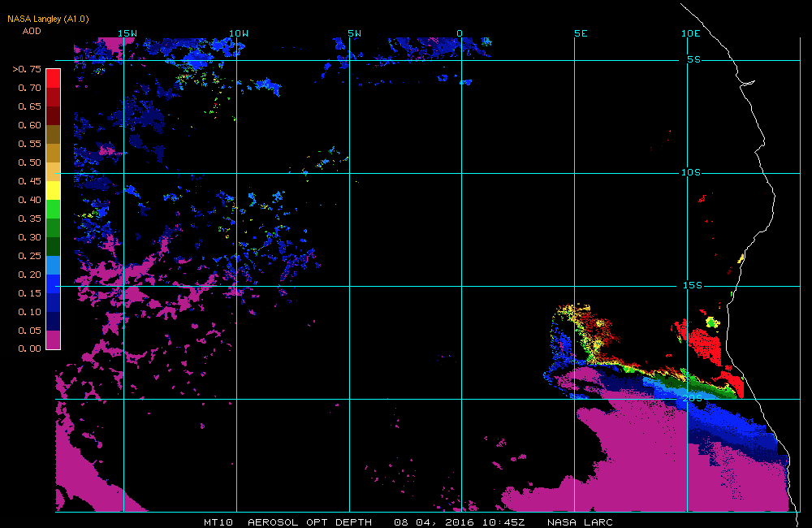Select the brown legend swatch below 0.60

pos(54,134)
